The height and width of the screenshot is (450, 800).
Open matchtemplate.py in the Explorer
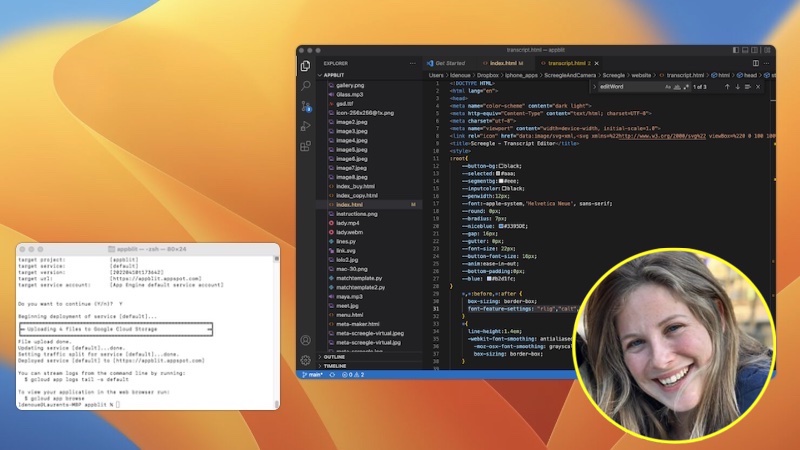pos(359,278)
